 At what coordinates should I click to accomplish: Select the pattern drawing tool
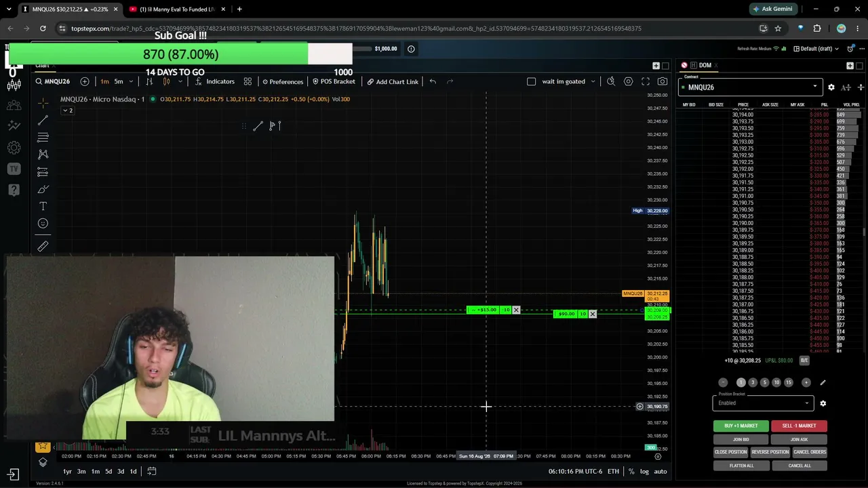(x=43, y=155)
